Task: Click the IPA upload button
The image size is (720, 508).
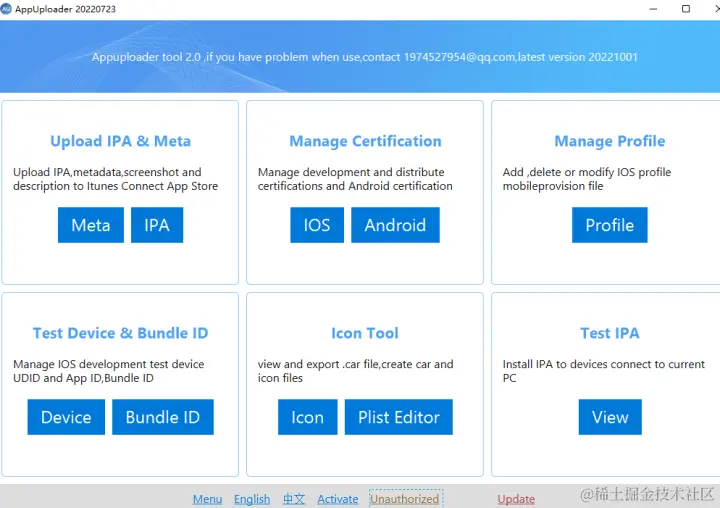Action: (x=157, y=225)
